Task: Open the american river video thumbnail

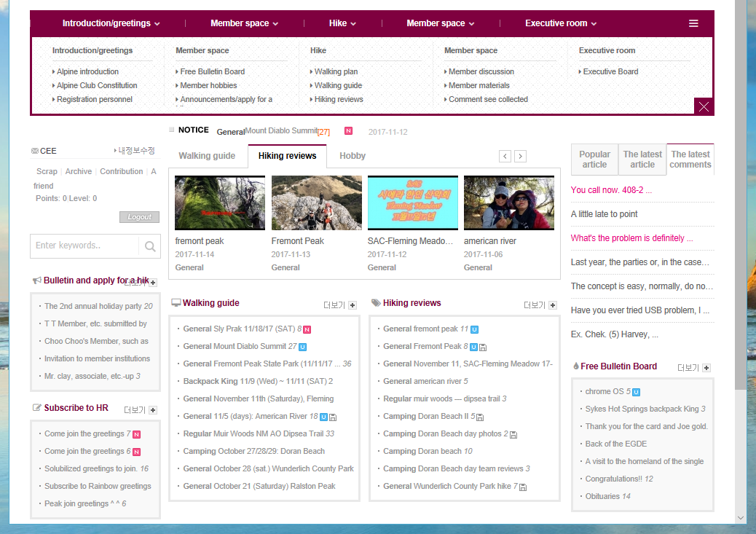Action: click(x=509, y=203)
